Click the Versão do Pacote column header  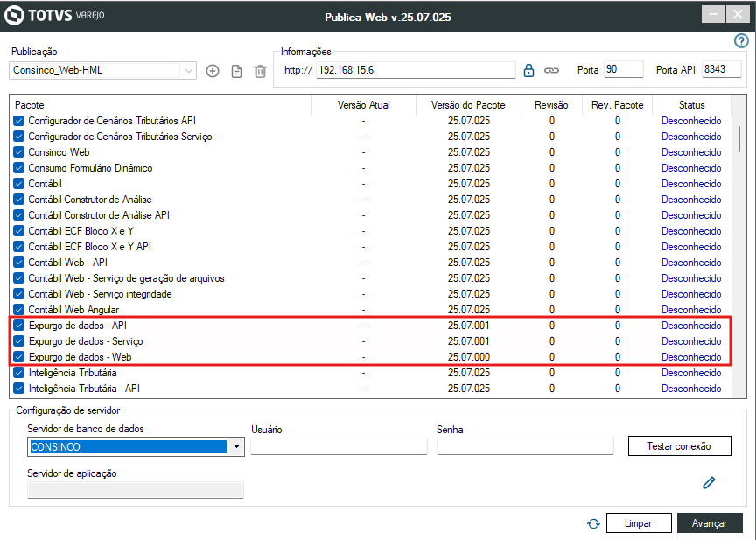click(x=468, y=105)
